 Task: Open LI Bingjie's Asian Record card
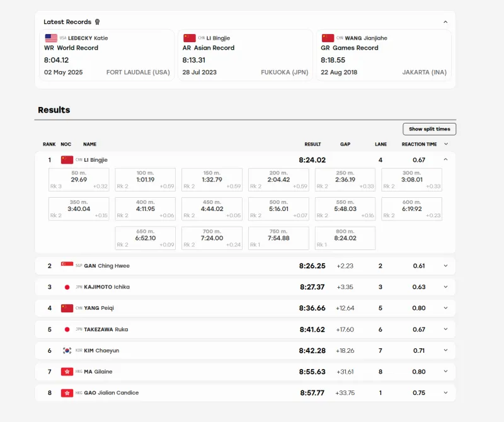[x=245, y=55]
